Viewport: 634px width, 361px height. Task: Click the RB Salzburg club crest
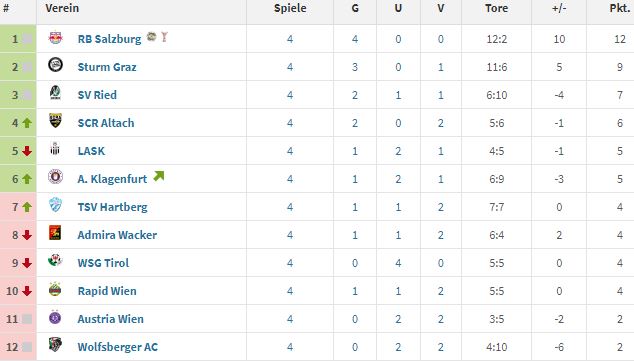click(x=55, y=38)
